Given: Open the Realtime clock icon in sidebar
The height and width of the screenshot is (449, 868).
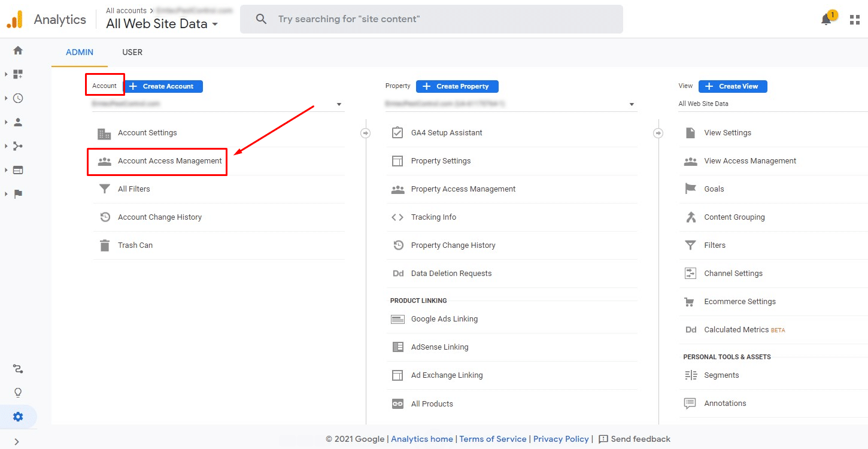Looking at the screenshot, I should pyautogui.click(x=18, y=98).
